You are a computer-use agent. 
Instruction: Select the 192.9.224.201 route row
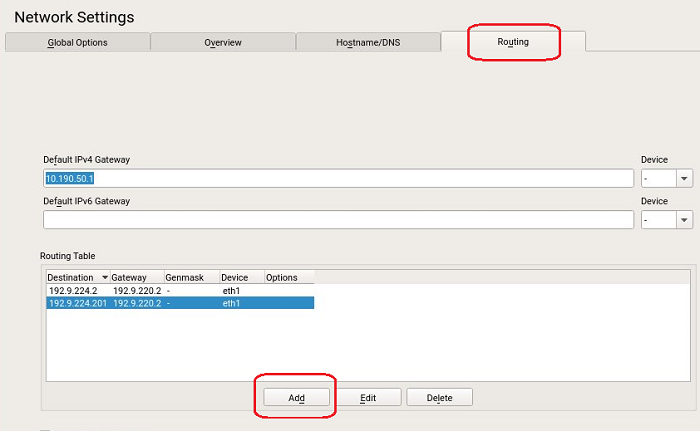pos(76,302)
